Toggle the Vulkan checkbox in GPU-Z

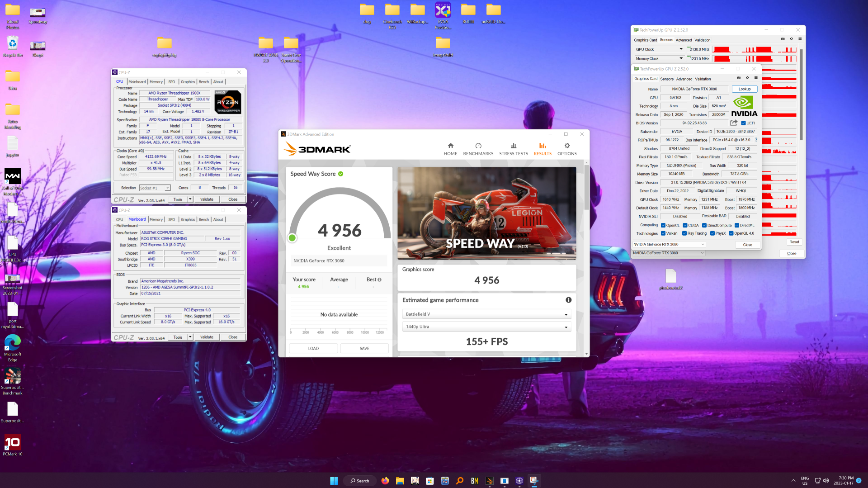click(x=663, y=233)
